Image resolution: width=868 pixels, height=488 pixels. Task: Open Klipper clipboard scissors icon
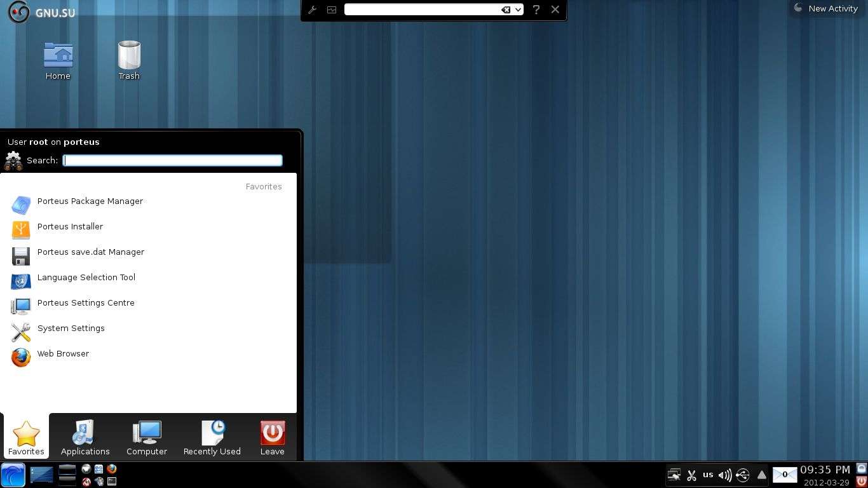pos(691,475)
